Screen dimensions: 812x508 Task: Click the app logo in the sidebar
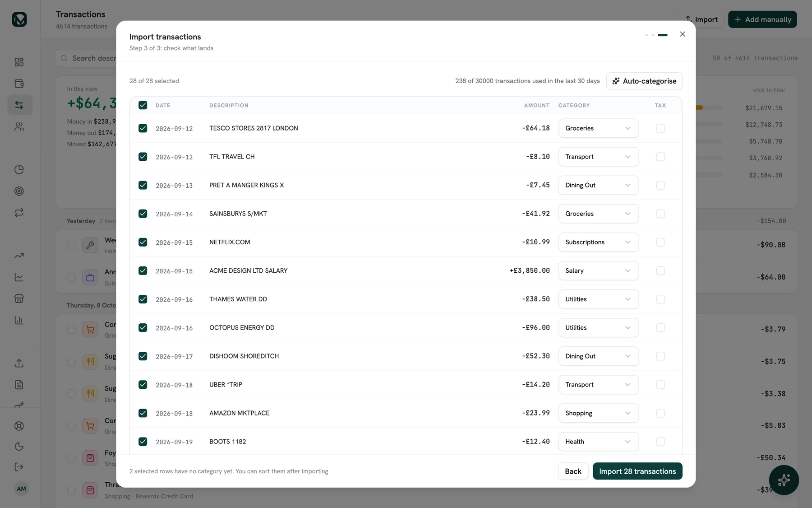click(x=19, y=19)
